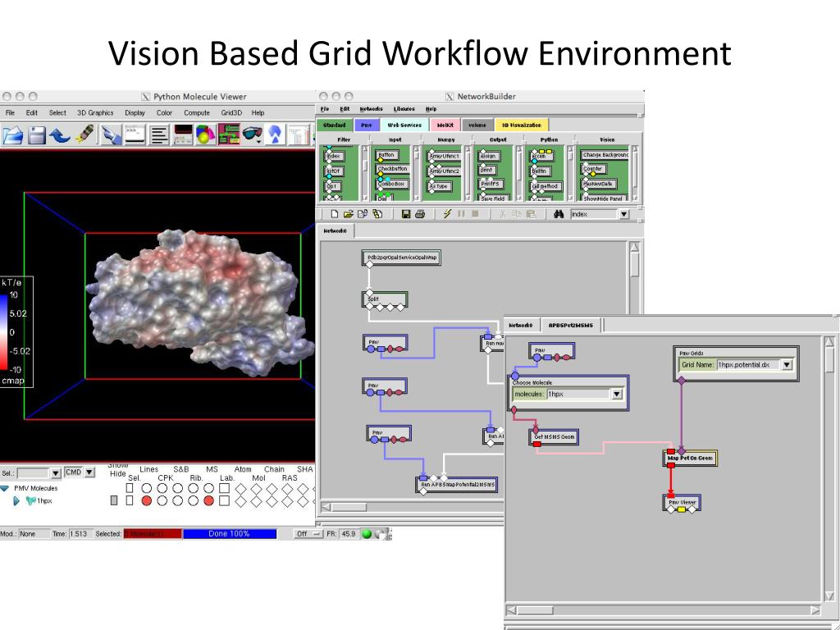Open the CMD dropdown arrow in PMV dashboard

pyautogui.click(x=89, y=472)
